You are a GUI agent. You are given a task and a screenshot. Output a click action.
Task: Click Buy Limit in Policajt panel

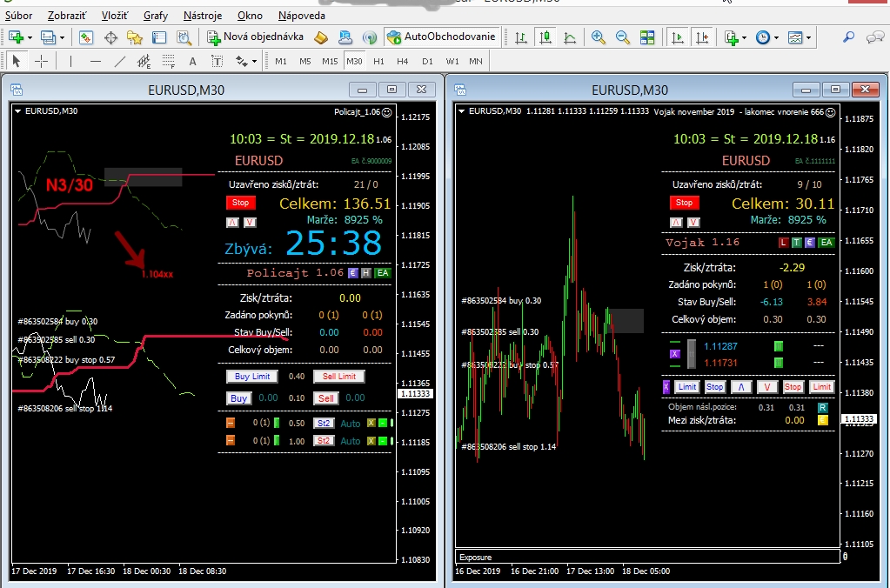(252, 377)
